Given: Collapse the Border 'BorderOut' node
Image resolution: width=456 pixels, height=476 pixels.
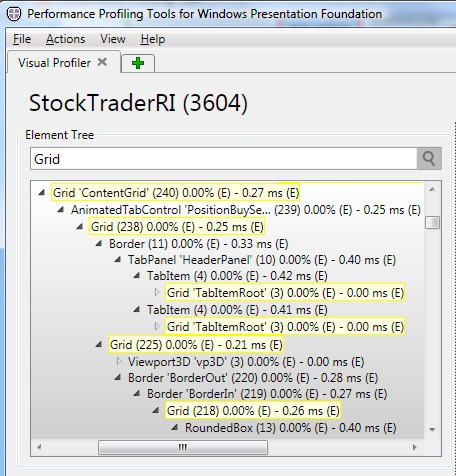Looking at the screenshot, I should click(x=118, y=378).
